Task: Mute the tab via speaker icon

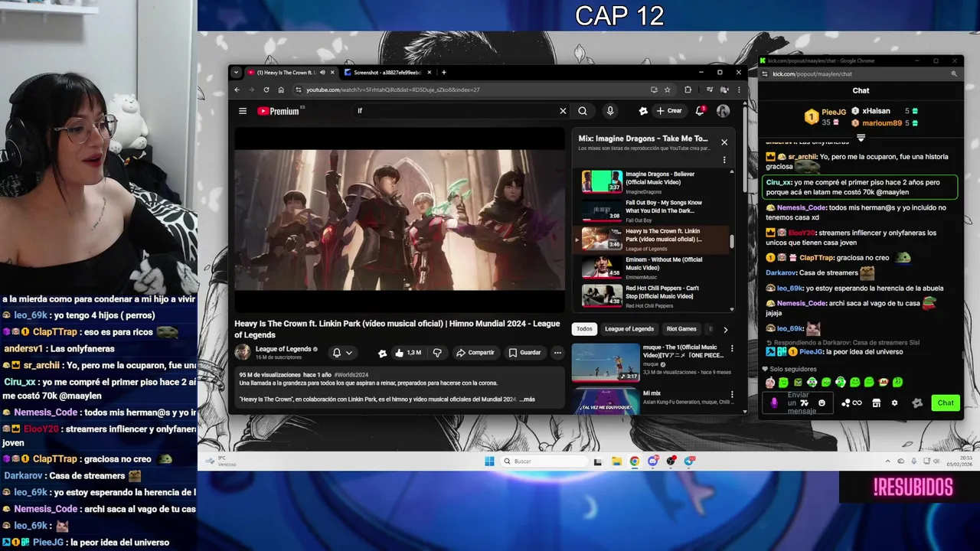Action: 322,73
